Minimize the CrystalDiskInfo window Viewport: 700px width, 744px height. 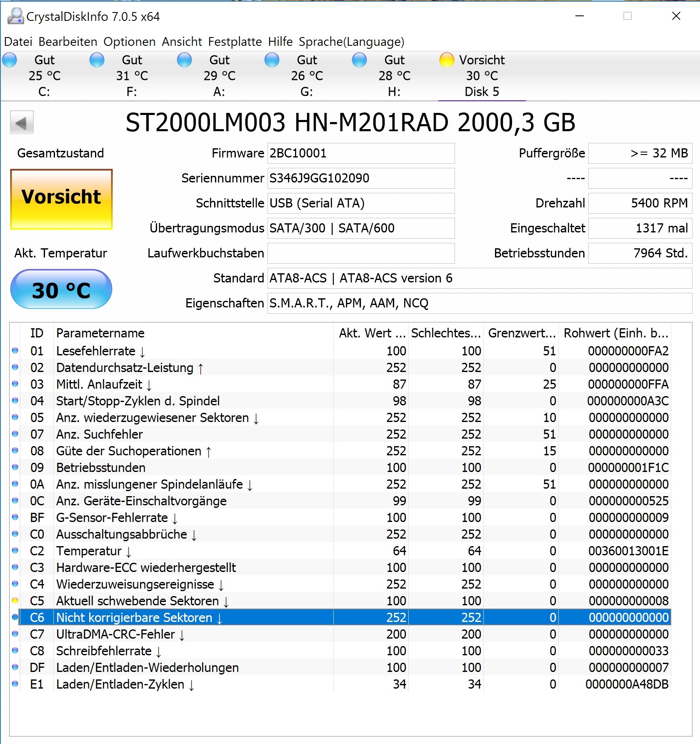[580, 16]
